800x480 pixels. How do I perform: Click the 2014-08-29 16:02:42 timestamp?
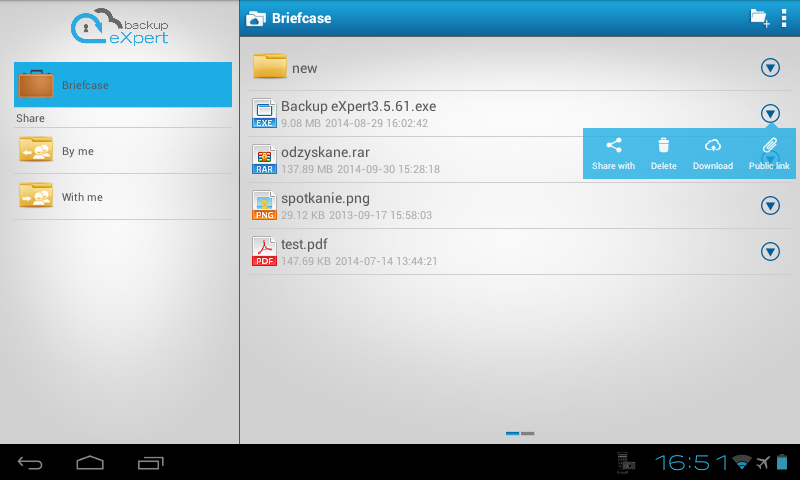coord(377,123)
